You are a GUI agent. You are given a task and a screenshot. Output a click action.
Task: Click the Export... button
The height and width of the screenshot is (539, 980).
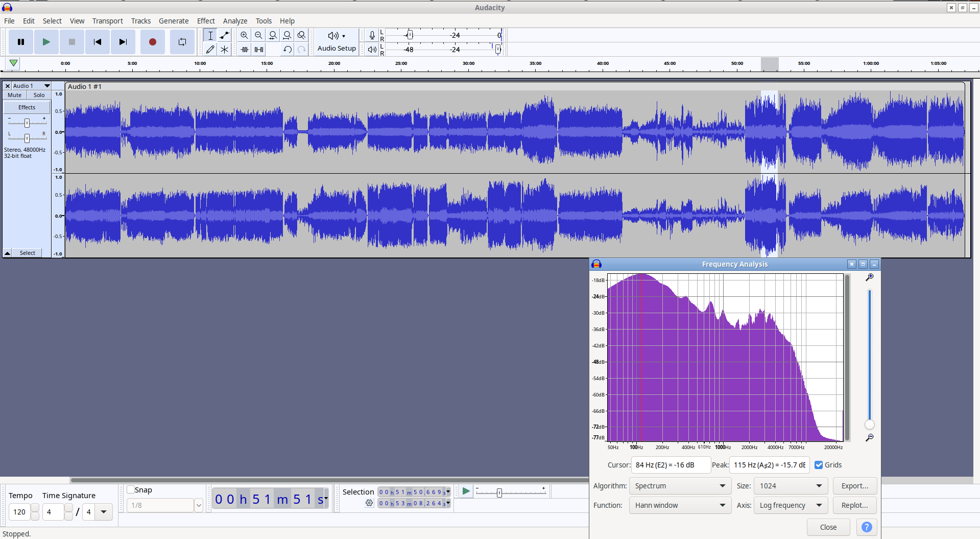coord(855,486)
